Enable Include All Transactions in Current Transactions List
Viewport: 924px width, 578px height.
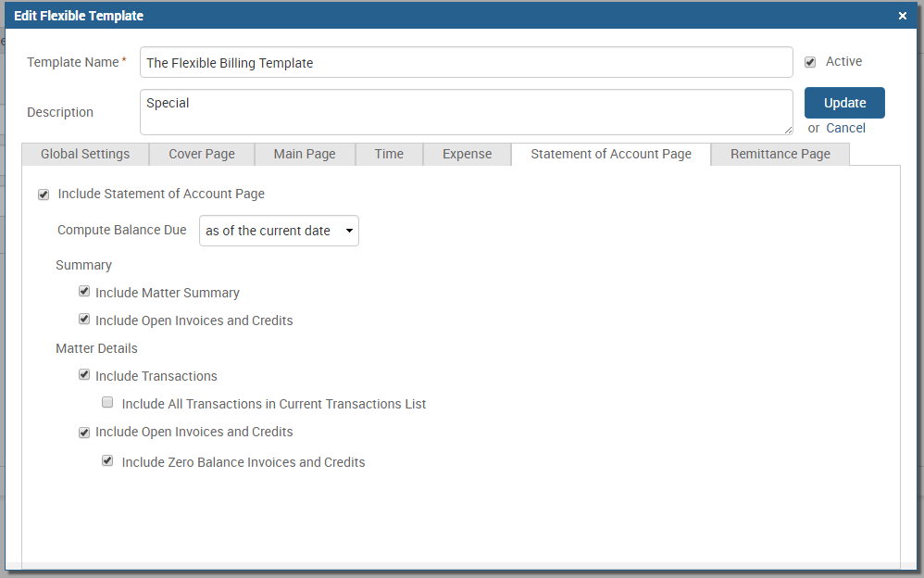coord(107,403)
